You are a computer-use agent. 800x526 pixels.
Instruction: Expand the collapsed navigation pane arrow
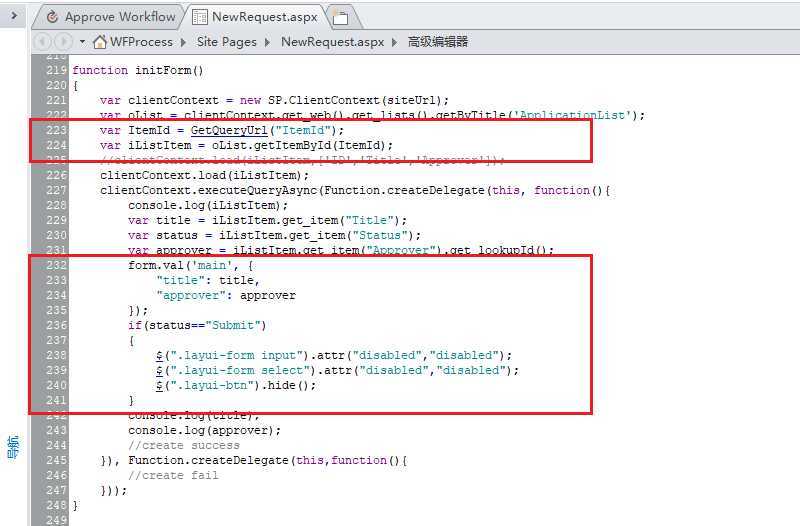pos(14,16)
